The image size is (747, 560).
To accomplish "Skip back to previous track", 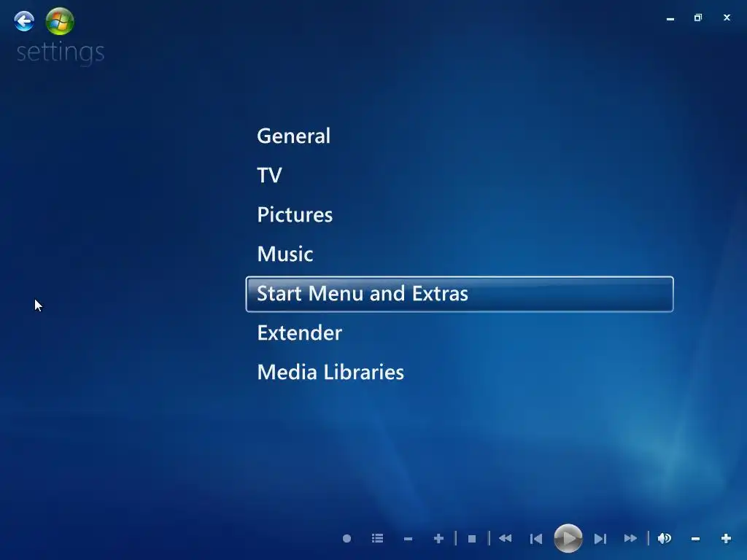I will pos(536,539).
